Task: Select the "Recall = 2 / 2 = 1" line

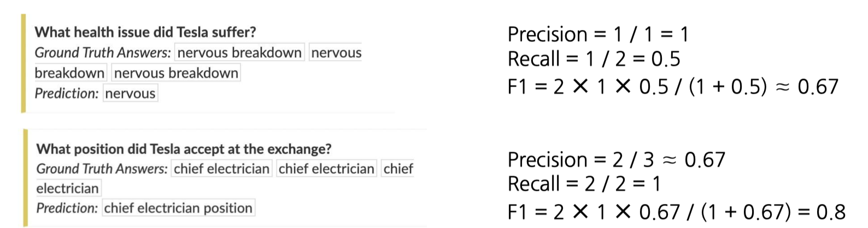Action: click(x=584, y=184)
